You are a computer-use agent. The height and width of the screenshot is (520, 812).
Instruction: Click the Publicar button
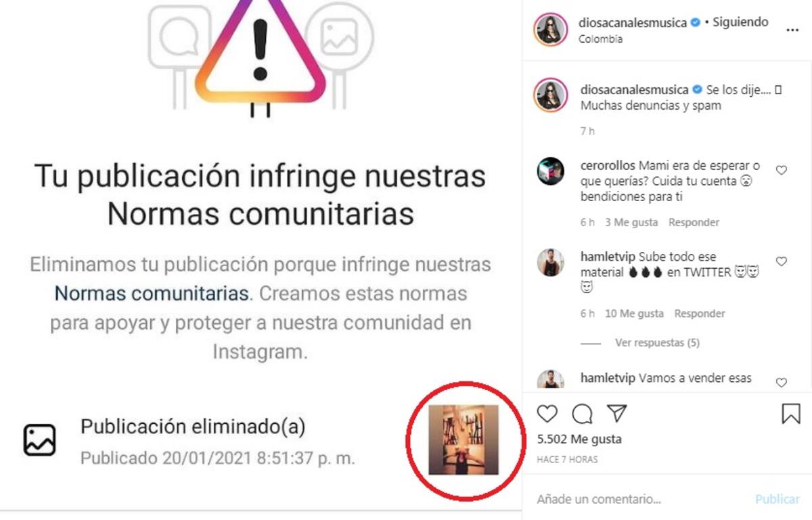[777, 499]
